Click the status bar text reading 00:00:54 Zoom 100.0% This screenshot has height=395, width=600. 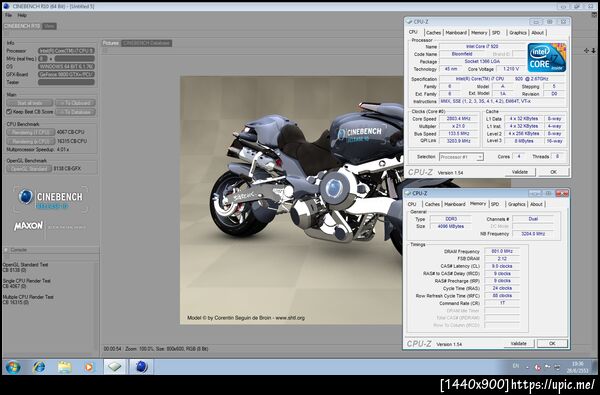(x=156, y=349)
